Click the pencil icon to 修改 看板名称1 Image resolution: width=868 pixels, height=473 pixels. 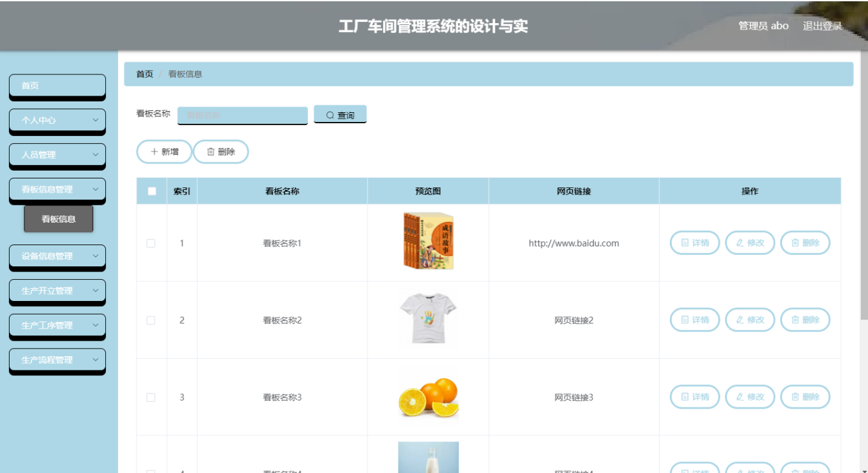coord(739,243)
